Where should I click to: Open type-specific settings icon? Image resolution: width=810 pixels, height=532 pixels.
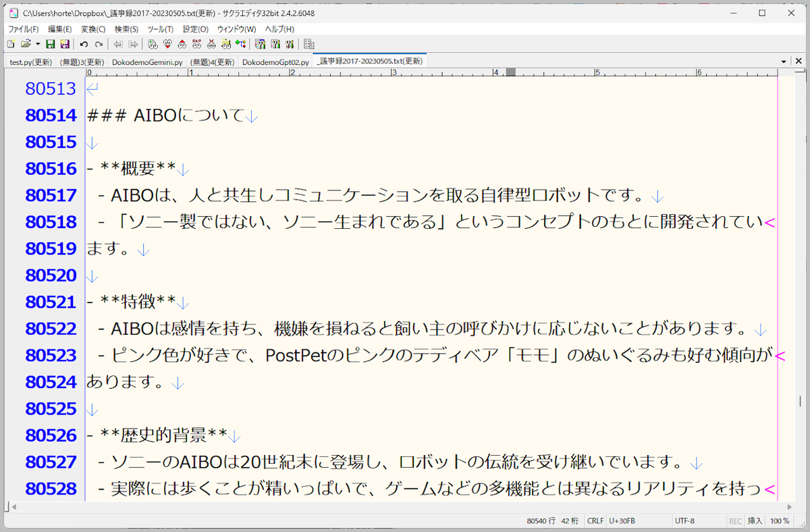[275, 44]
